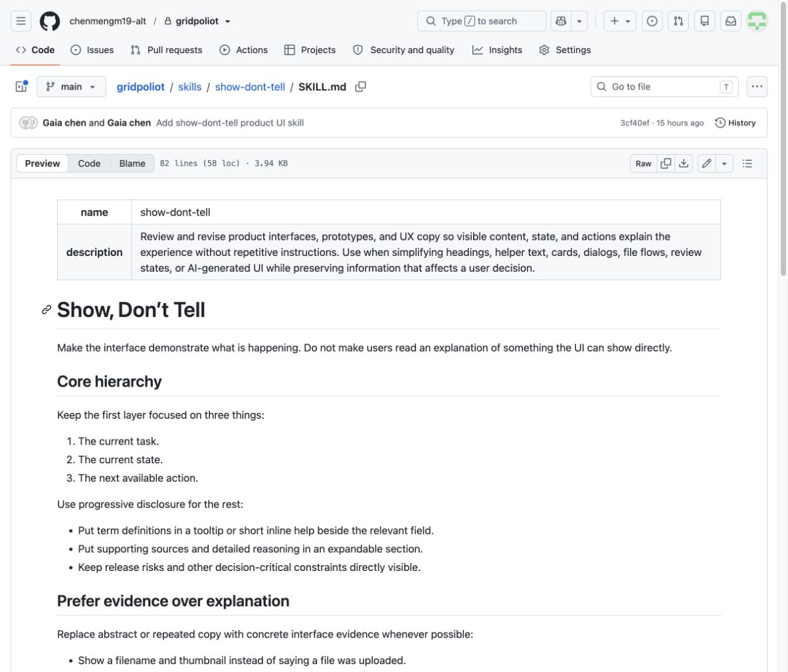788x672 pixels.
Task: Open the main branch selector dropdown
Action: (71, 86)
